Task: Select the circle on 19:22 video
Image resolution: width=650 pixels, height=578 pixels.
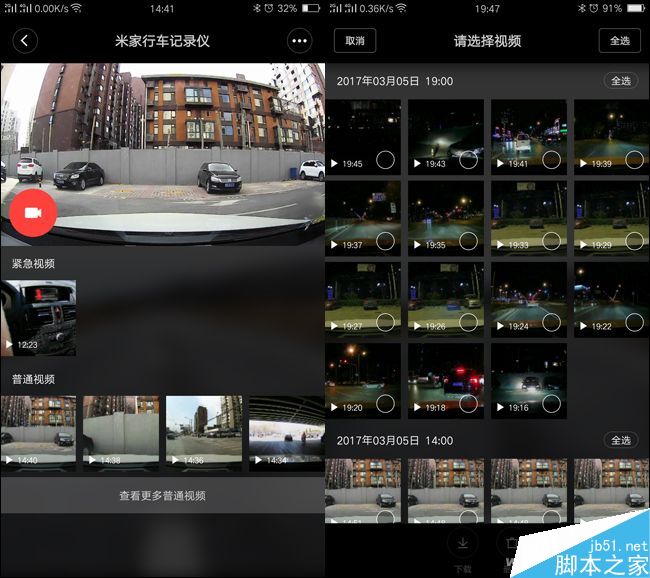Action: (x=634, y=322)
